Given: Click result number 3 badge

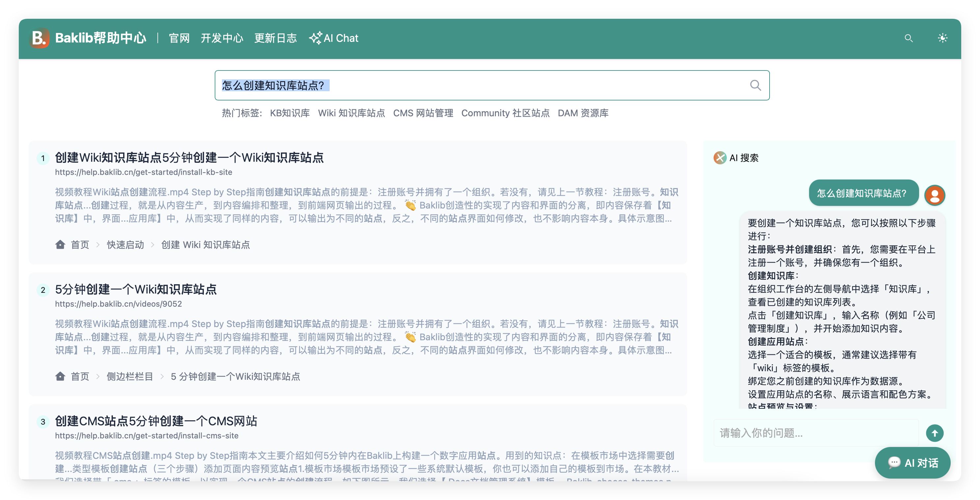Looking at the screenshot, I should [x=42, y=422].
